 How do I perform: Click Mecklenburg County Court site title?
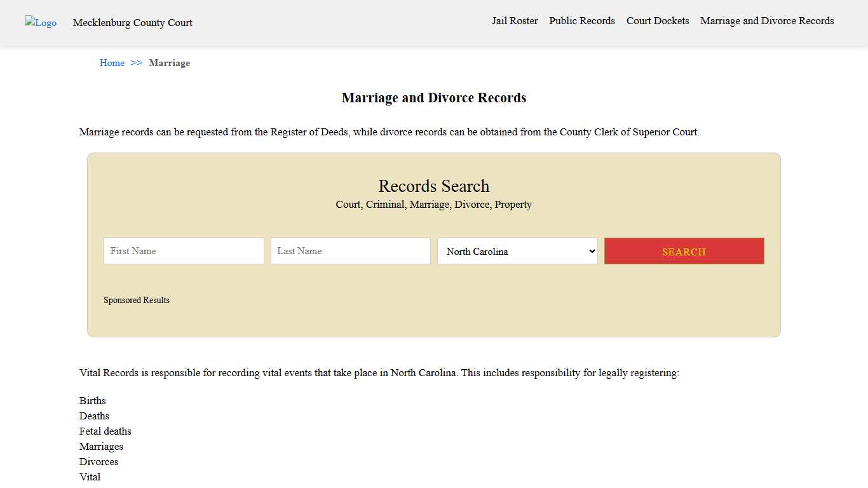pos(132,23)
